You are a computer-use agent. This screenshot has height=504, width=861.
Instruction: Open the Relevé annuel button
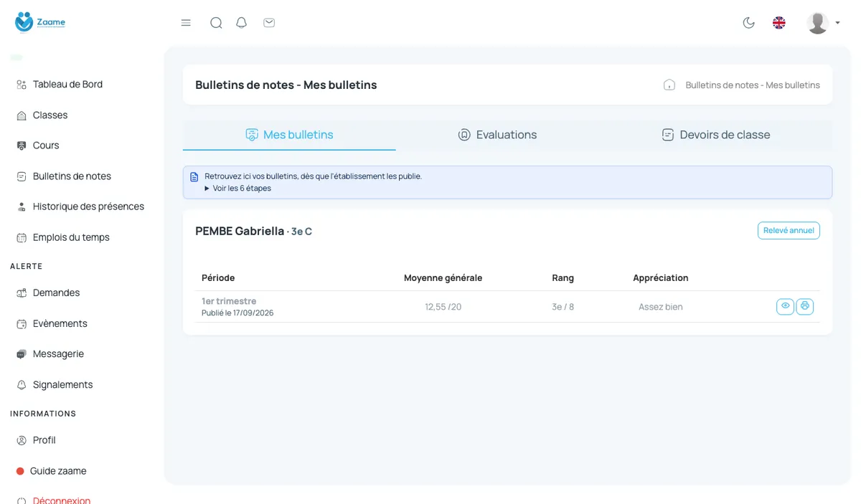click(789, 230)
